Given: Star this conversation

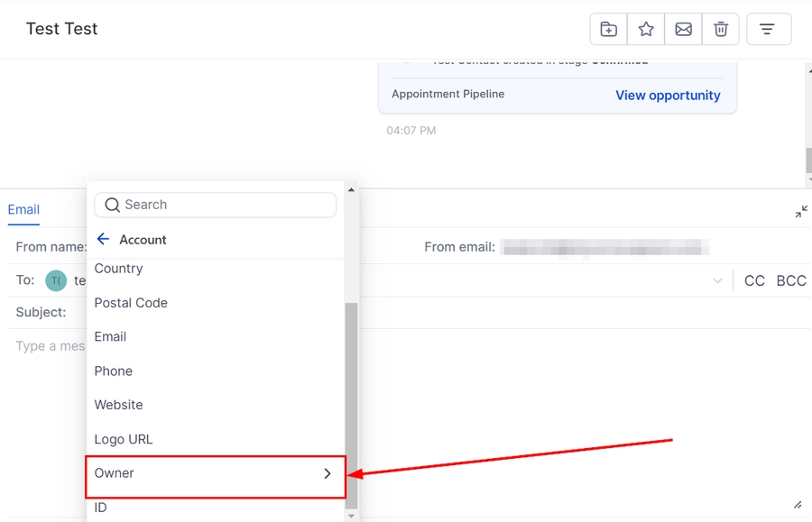Looking at the screenshot, I should click(x=646, y=29).
